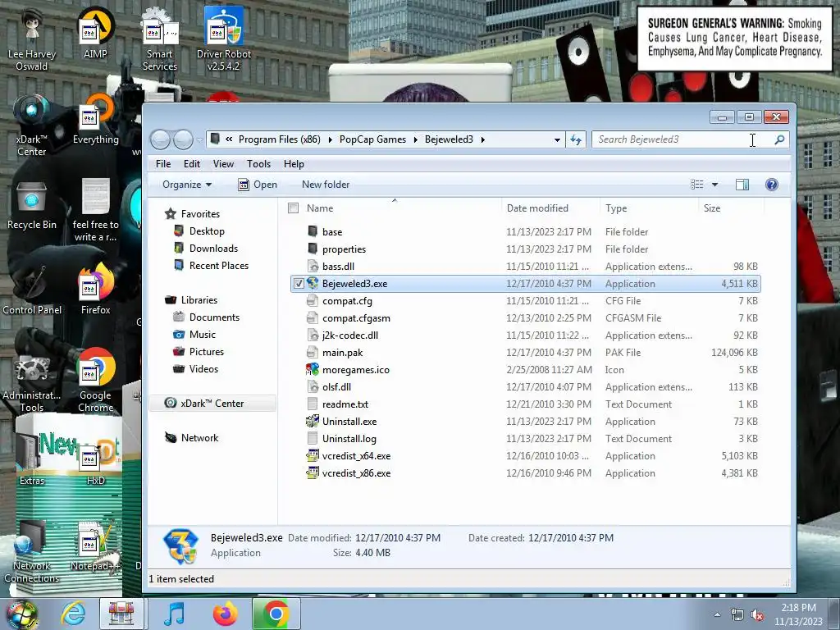This screenshot has height=630, width=840.
Task: Click the Bejeweled3.exe icon in details pane
Action: (x=180, y=546)
